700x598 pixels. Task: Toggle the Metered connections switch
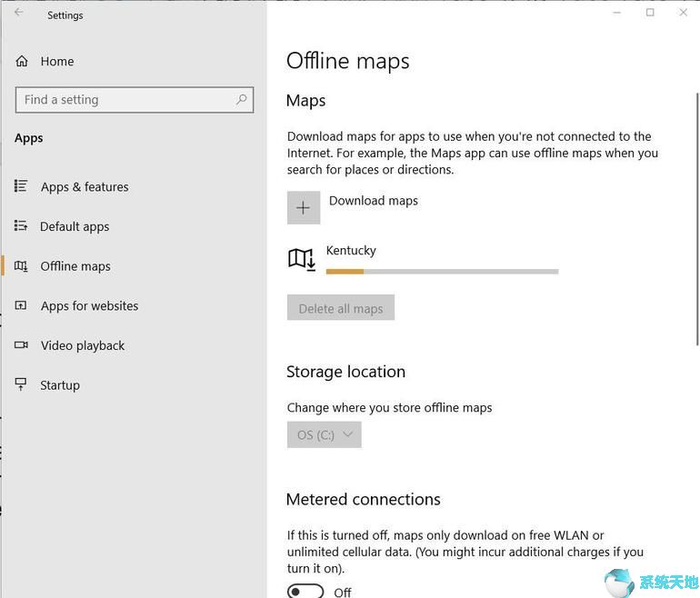[305, 592]
